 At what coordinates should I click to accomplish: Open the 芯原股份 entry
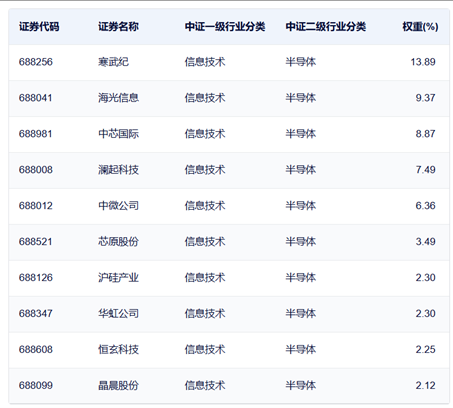(x=118, y=242)
